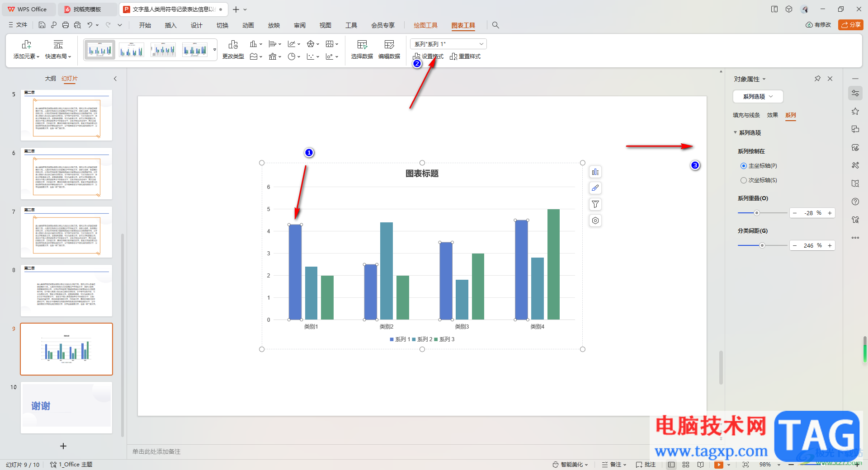Switch to reading view icon in status bar

tap(700, 465)
